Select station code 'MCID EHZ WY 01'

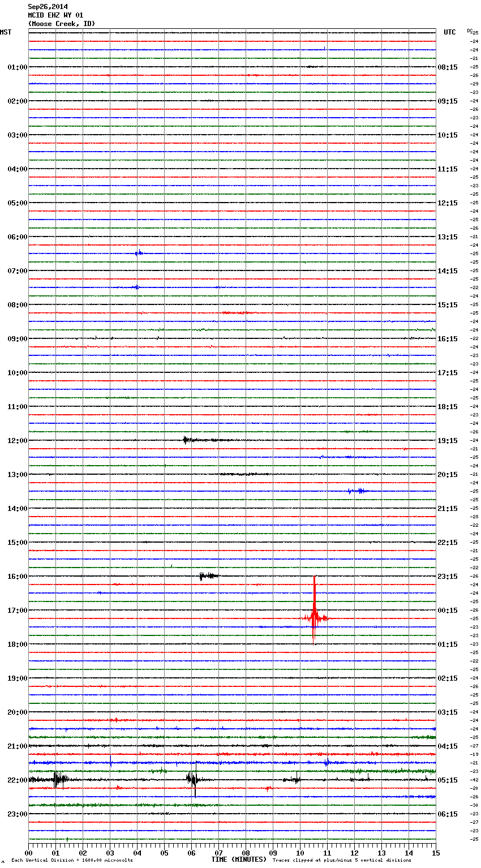(x=55, y=15)
